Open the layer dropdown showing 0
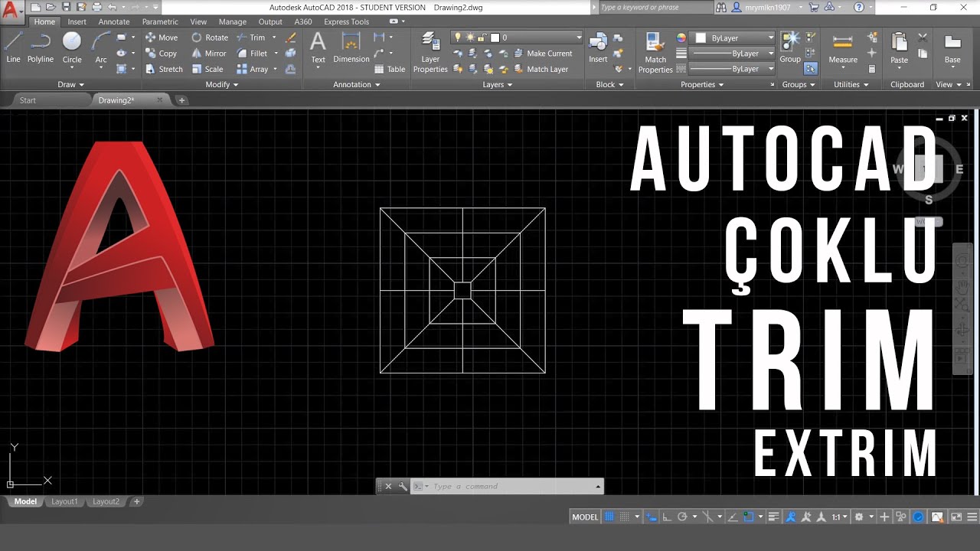980x551 pixels. pyautogui.click(x=517, y=37)
